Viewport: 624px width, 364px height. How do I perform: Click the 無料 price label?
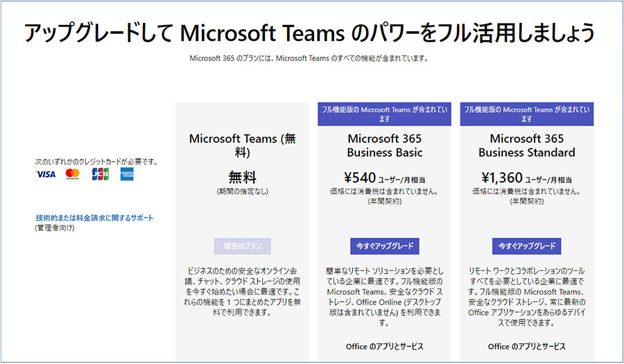tap(243, 177)
